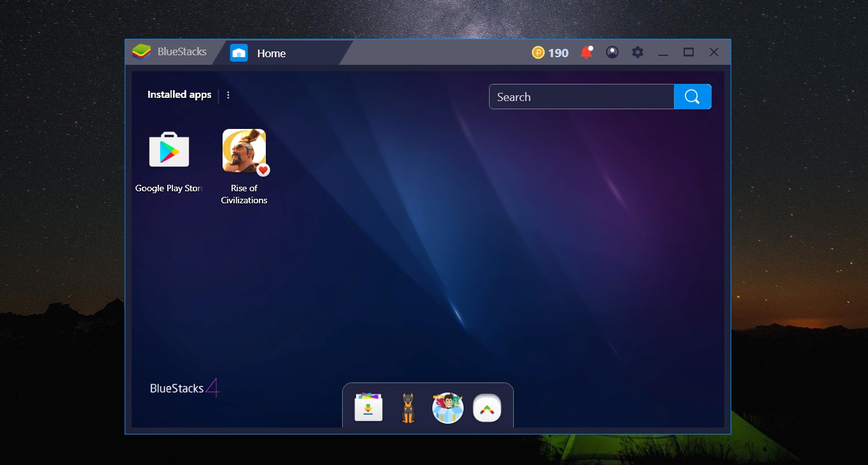This screenshot has width=868, height=465.
Task: Click the colorful up-arrow icon in dock
Action: coord(487,408)
